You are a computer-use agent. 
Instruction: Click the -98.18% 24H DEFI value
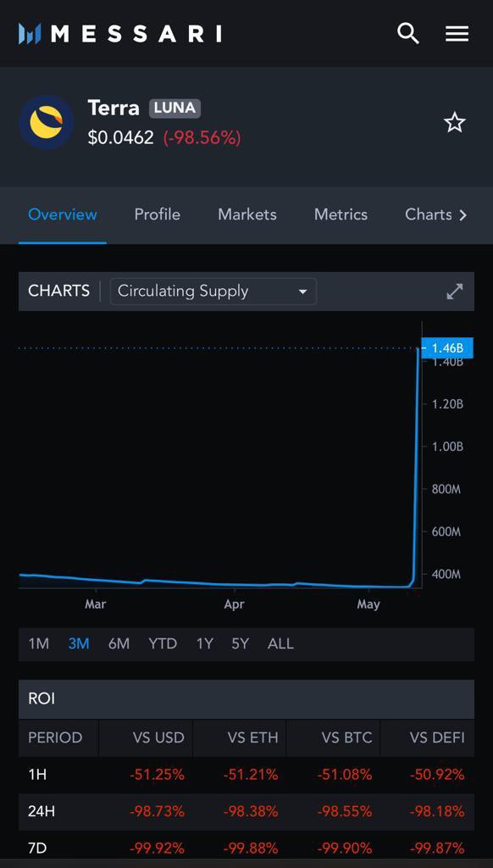(x=437, y=811)
